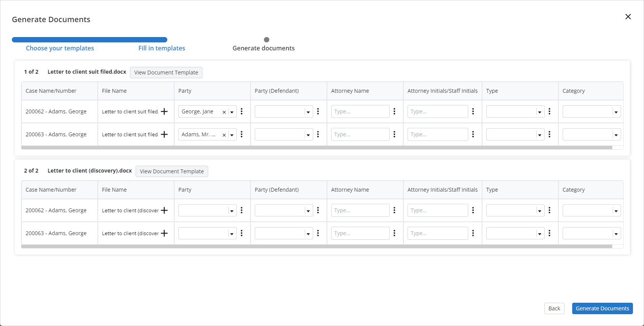This screenshot has height=326, width=644.
Task: Focus Attorney Name field, 200063 suit filed row
Action: click(360, 134)
